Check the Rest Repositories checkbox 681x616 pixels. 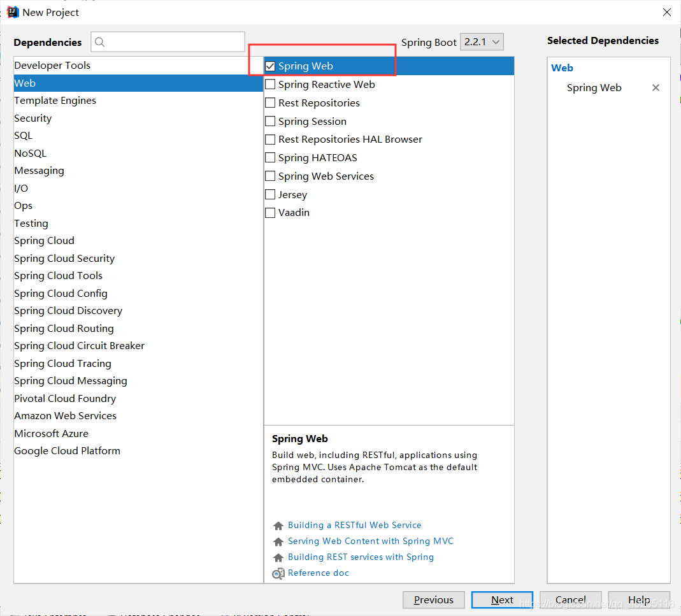270,103
